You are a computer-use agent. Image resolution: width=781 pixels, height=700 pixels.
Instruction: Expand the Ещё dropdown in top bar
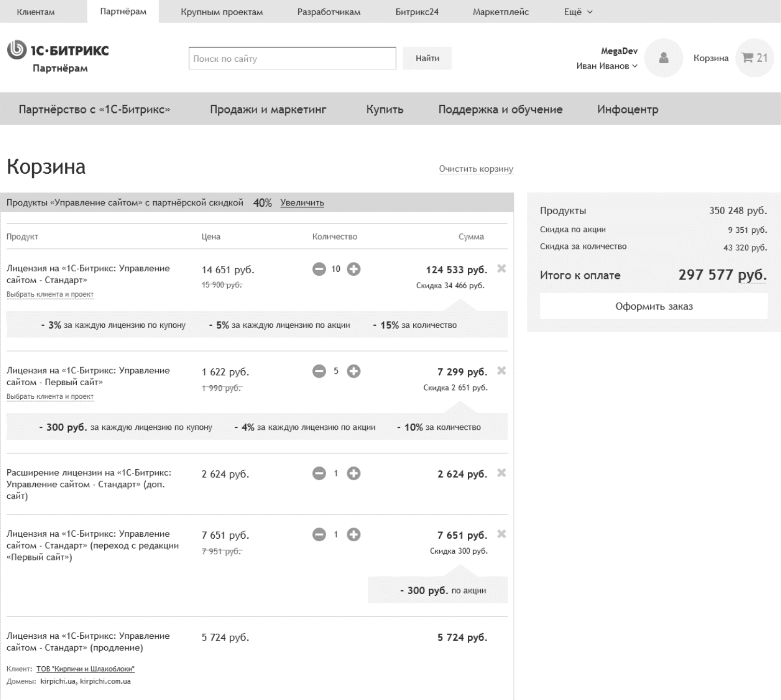tap(578, 12)
